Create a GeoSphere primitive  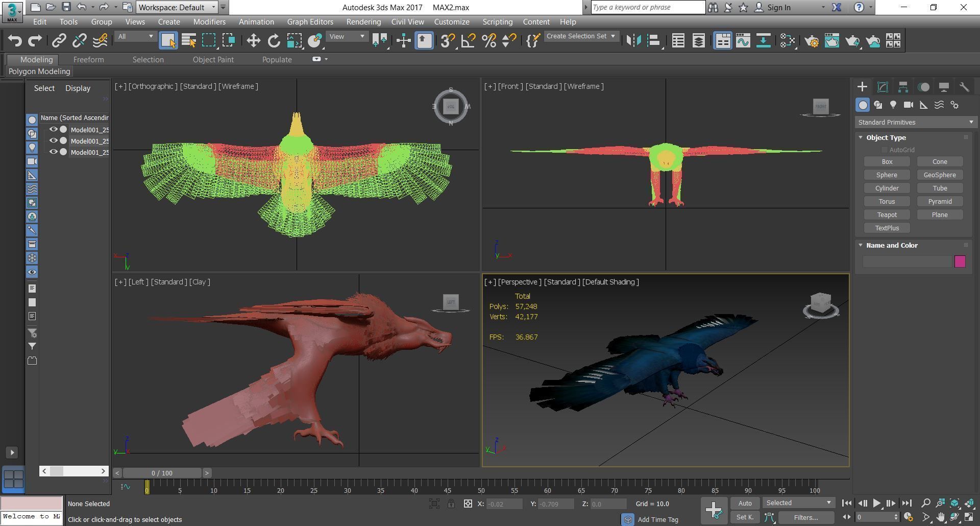pos(940,175)
